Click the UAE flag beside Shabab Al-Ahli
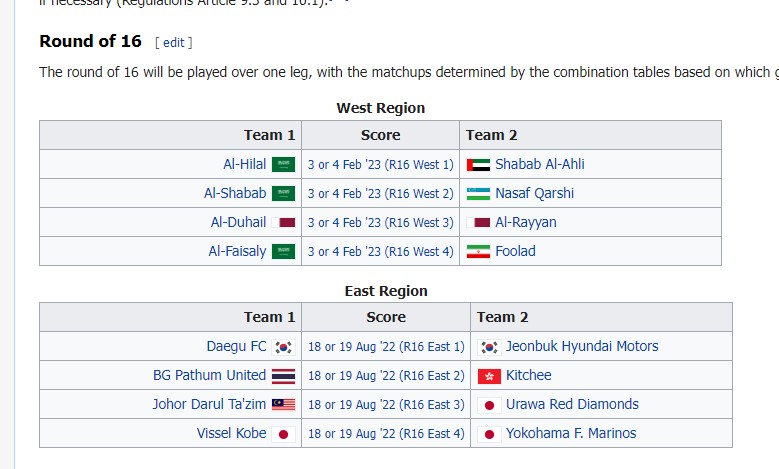Image resolution: width=779 pixels, height=469 pixels. tap(478, 165)
